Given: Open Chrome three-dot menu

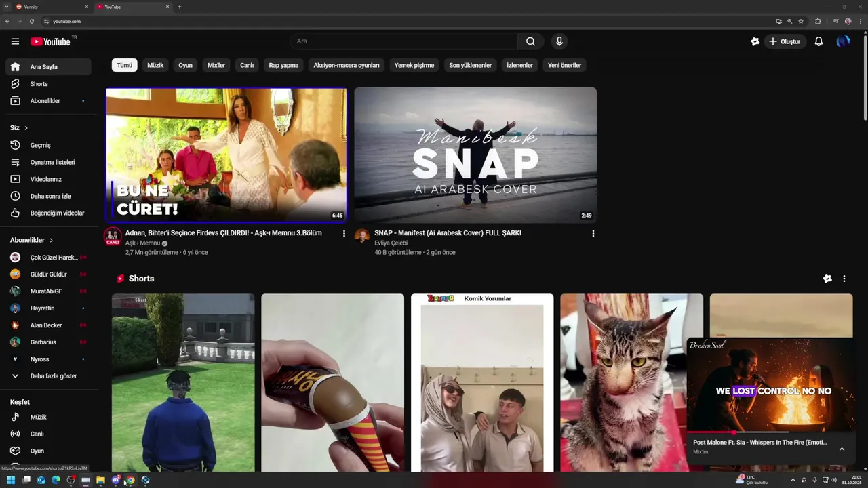Looking at the screenshot, I should (859, 21).
